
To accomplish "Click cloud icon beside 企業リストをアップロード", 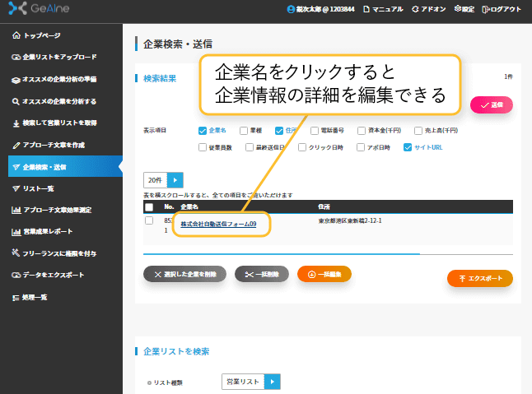I will pos(16,57).
